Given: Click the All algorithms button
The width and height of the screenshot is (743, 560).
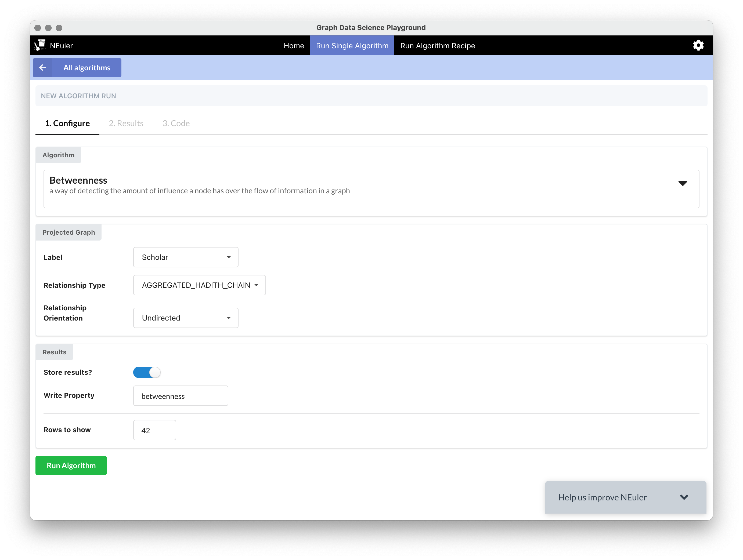Looking at the screenshot, I should tap(87, 67).
